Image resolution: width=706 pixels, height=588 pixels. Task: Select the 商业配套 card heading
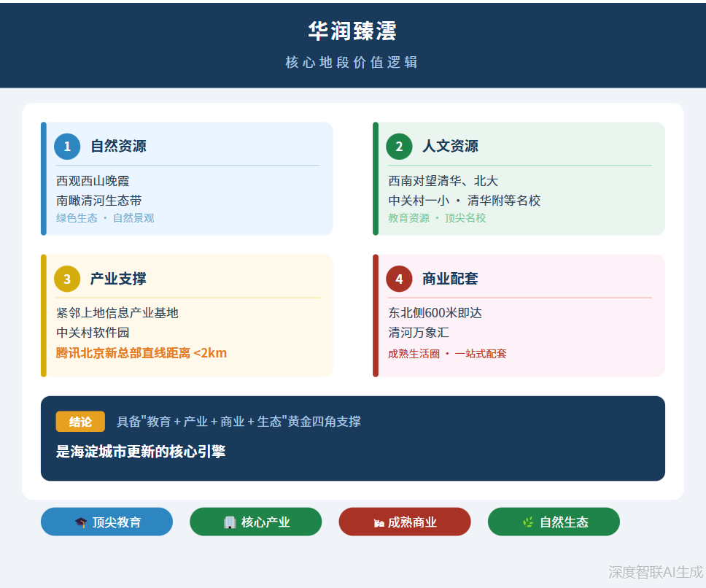(450, 279)
